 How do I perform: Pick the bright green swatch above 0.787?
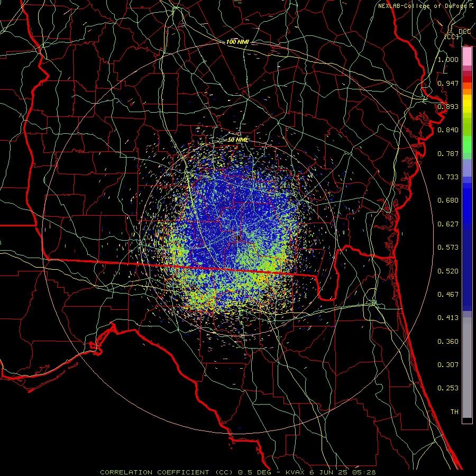pyautogui.click(x=467, y=144)
